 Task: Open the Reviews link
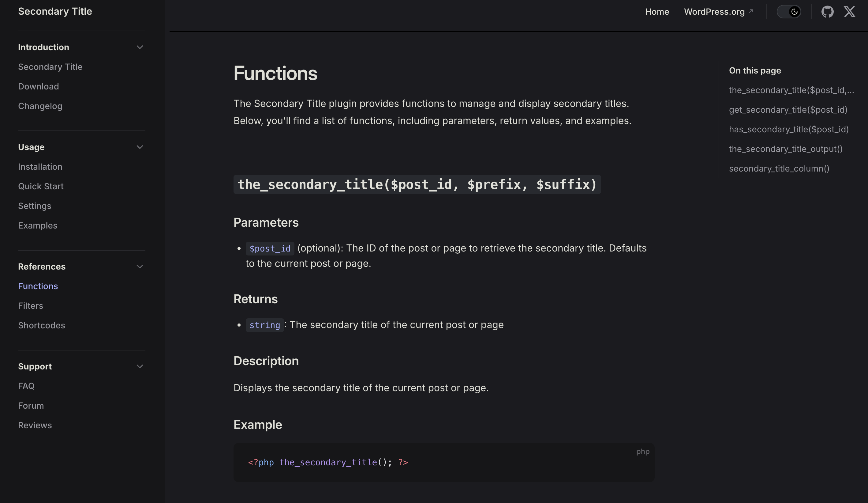pyautogui.click(x=35, y=425)
